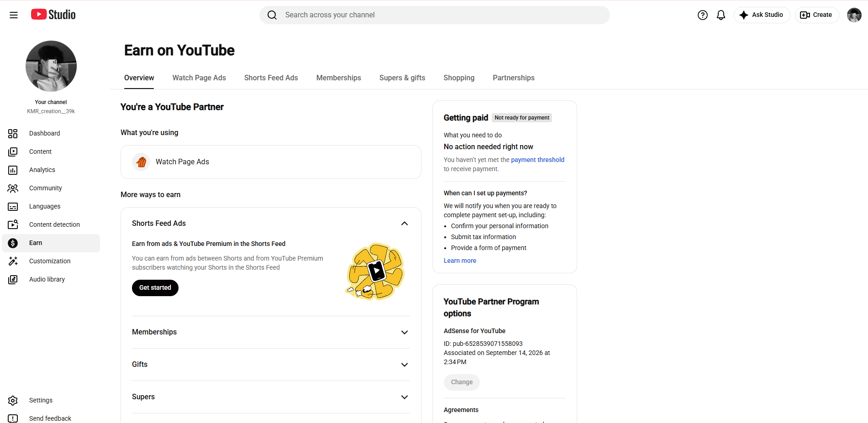Open the Partnerships tab
The width and height of the screenshot is (868, 423).
click(514, 78)
